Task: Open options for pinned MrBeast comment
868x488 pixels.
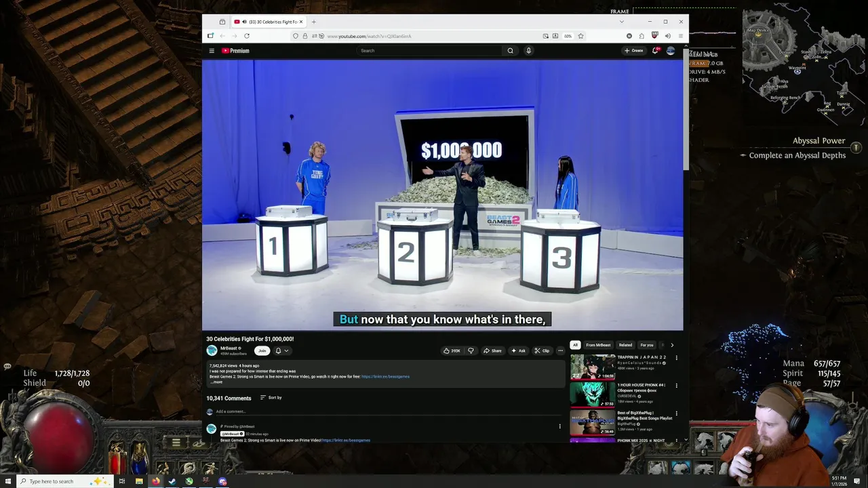Action: [x=559, y=426]
